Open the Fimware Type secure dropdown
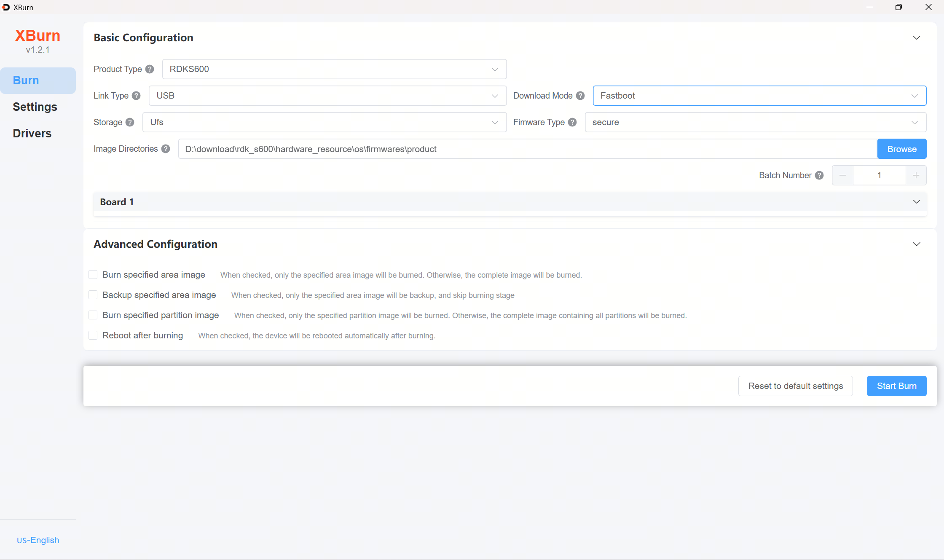The height and width of the screenshot is (560, 944). (x=756, y=122)
